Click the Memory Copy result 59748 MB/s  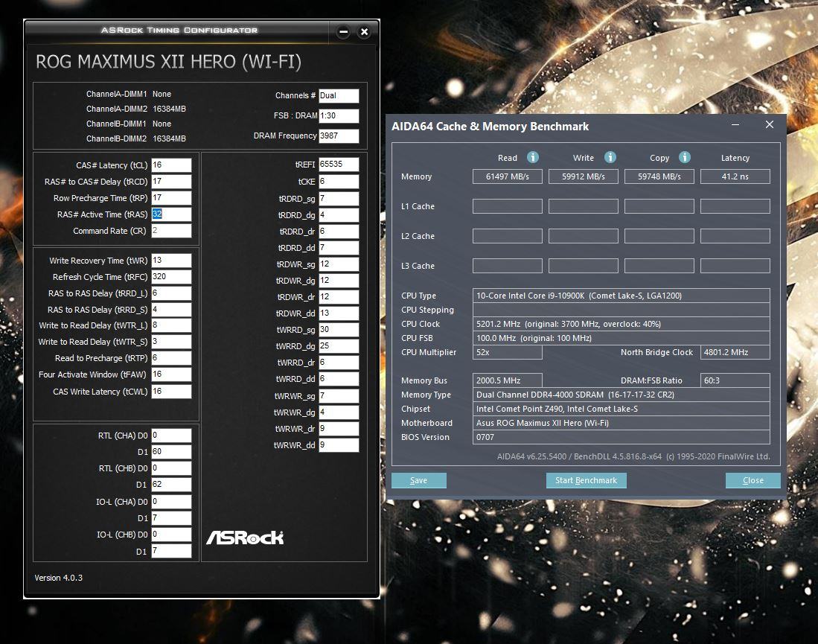[659, 176]
